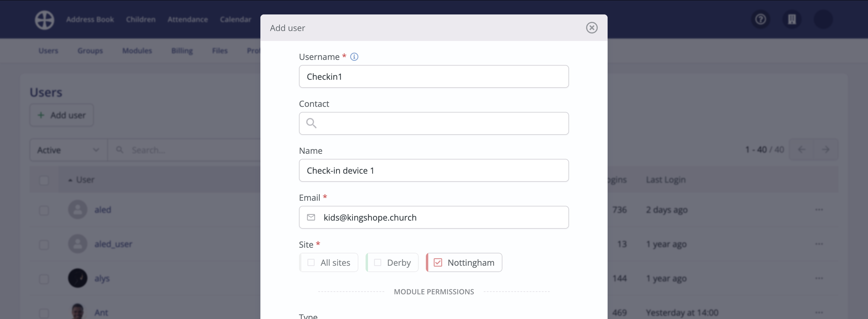This screenshot has width=868, height=319.
Task: Open the help question mark icon
Action: pyautogui.click(x=760, y=19)
